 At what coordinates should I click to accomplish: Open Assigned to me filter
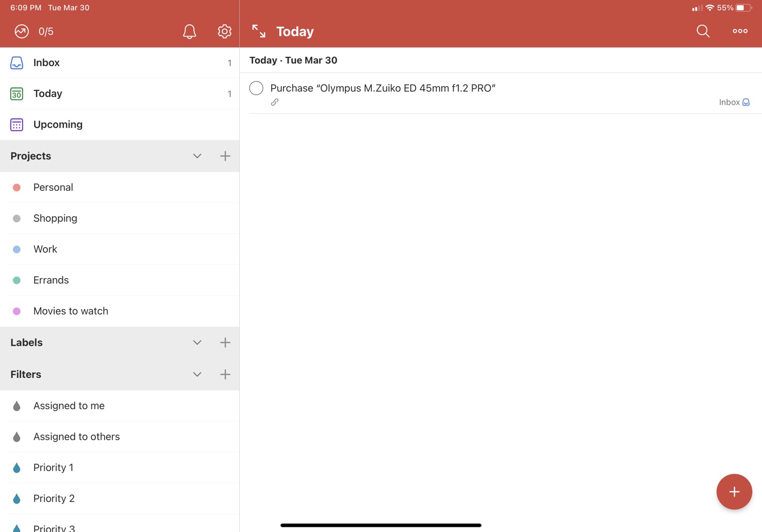point(119,406)
